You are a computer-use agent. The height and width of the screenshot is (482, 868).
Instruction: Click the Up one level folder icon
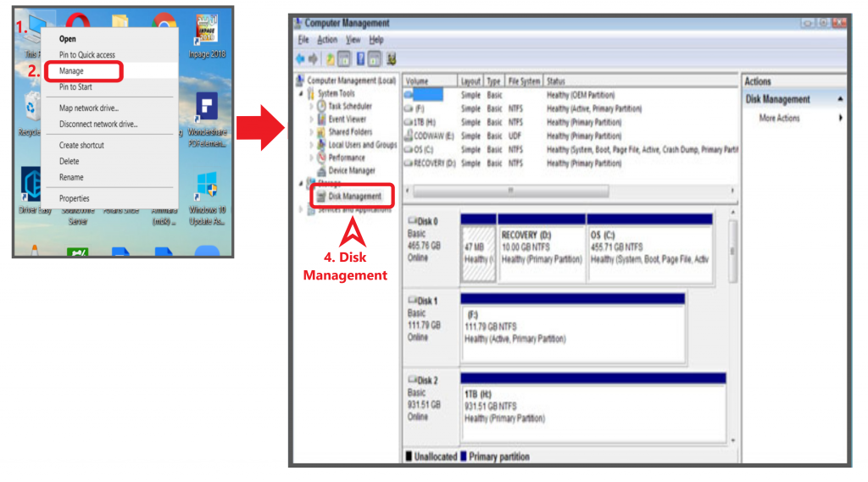[330, 58]
